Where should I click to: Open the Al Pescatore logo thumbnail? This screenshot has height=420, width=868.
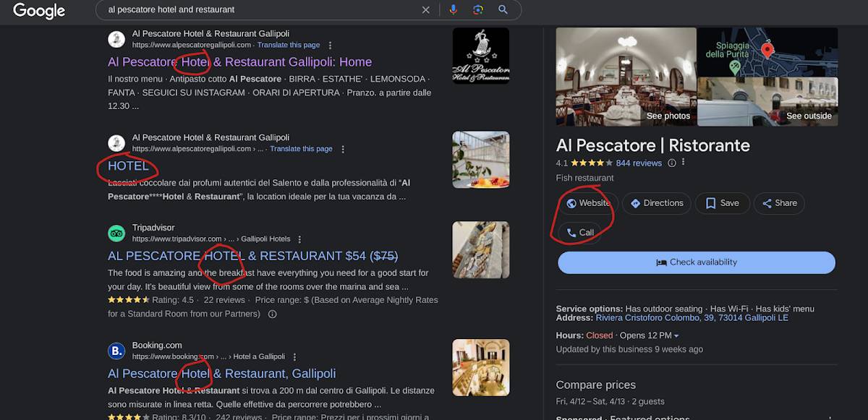coord(481,56)
